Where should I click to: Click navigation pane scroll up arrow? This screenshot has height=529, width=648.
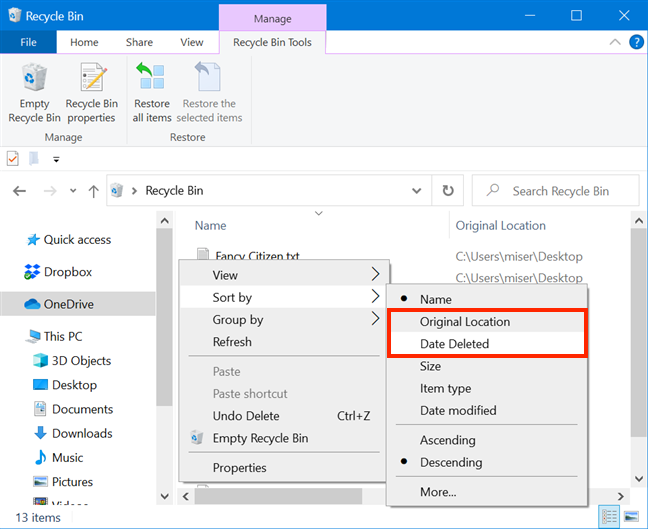pyautogui.click(x=164, y=221)
